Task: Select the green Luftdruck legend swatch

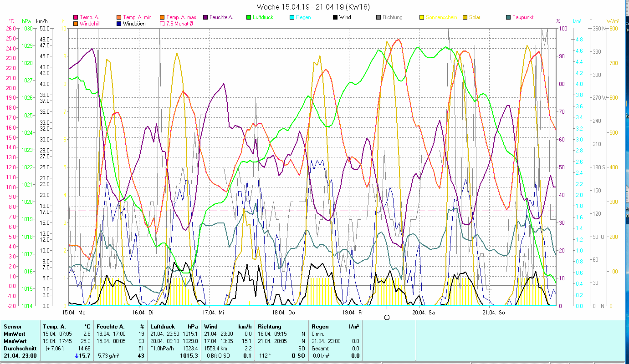Action: [x=249, y=17]
